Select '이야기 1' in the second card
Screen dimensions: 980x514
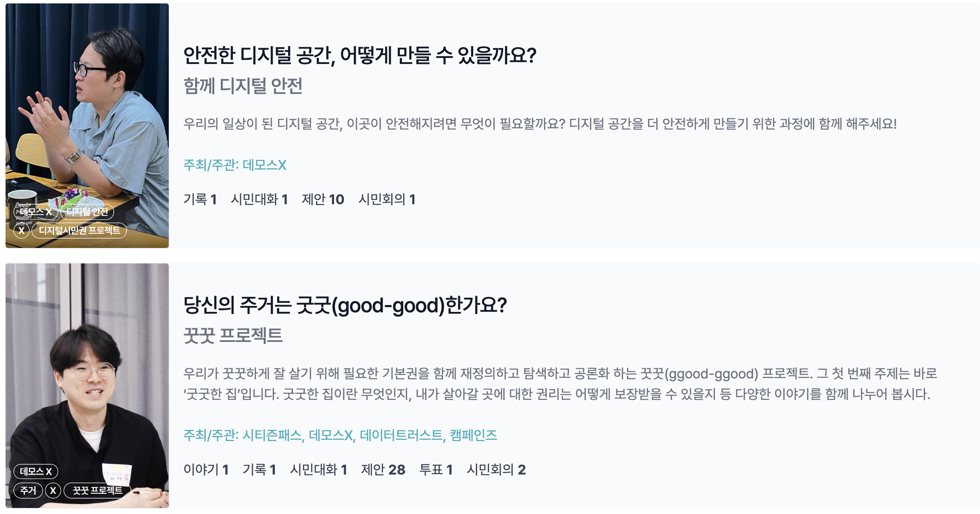[x=206, y=470]
